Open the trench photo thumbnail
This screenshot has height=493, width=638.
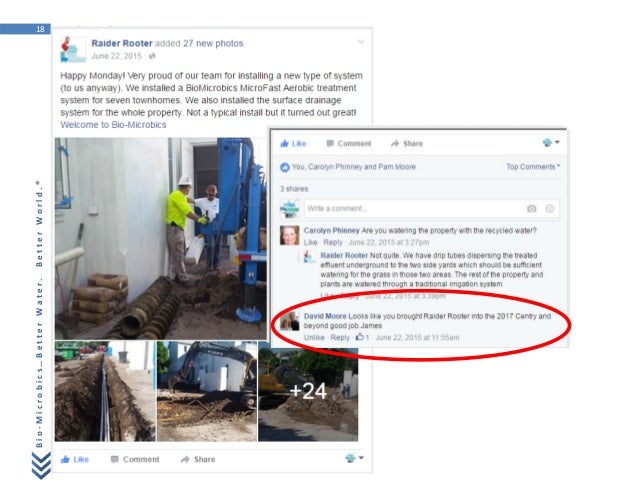coord(105,391)
